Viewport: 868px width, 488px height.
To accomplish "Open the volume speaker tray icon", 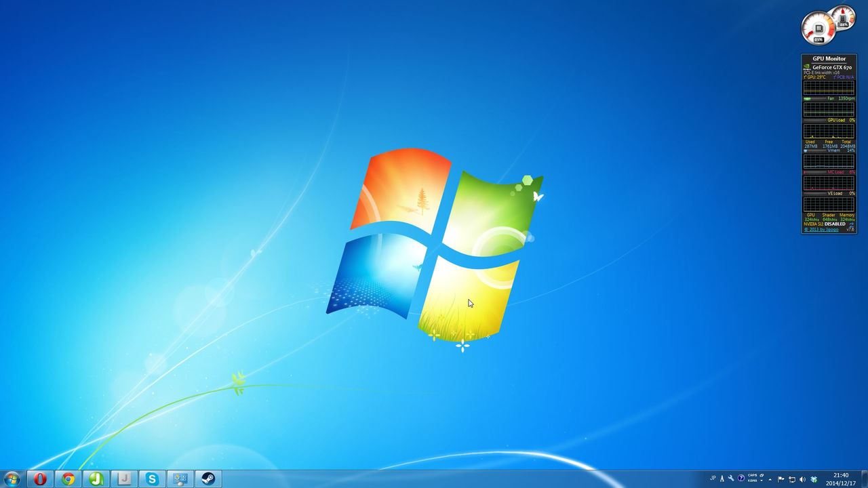I will (x=803, y=479).
